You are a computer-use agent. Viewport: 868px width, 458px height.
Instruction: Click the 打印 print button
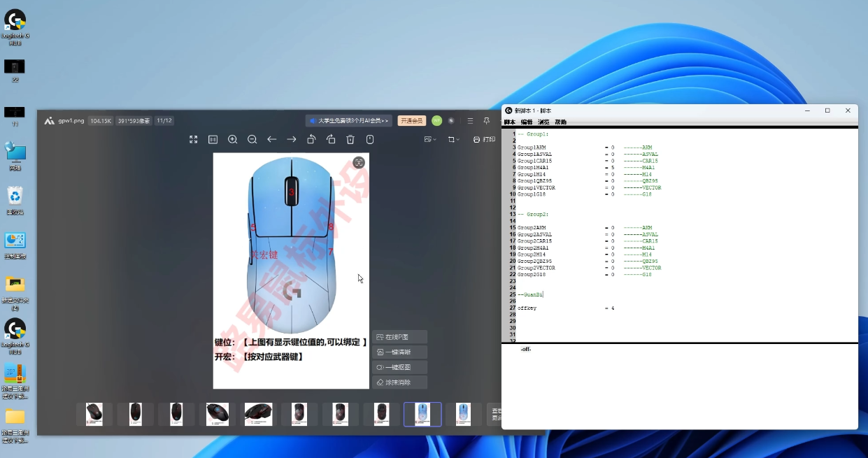click(x=484, y=140)
